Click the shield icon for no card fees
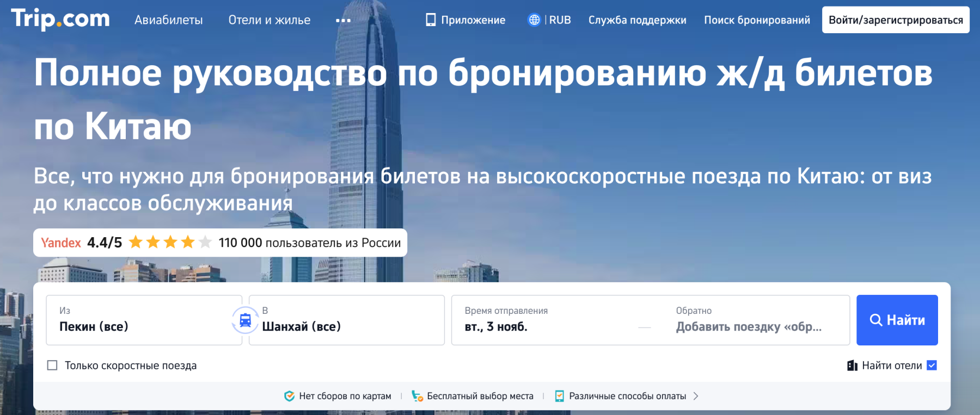The width and height of the screenshot is (980, 415). click(290, 396)
